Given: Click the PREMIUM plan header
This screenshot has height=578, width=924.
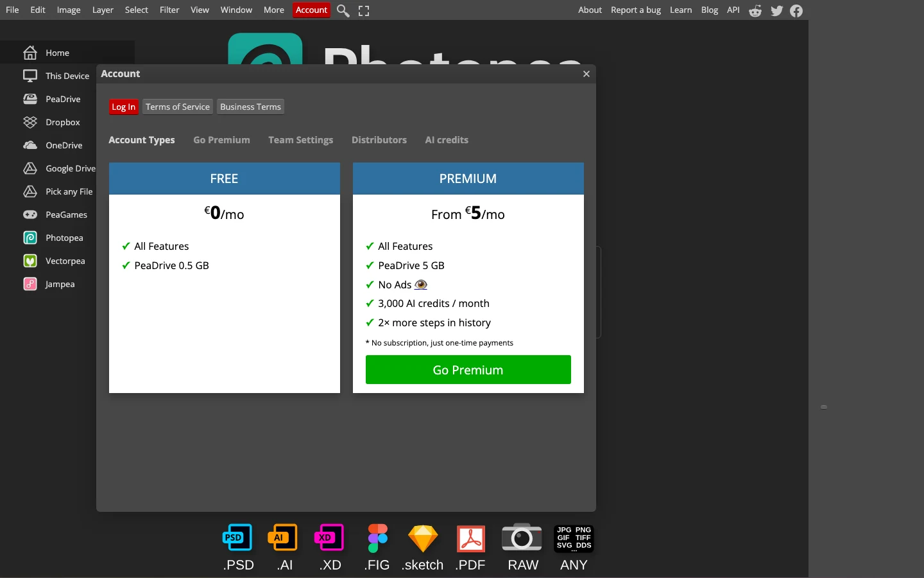Looking at the screenshot, I should click(x=468, y=179).
